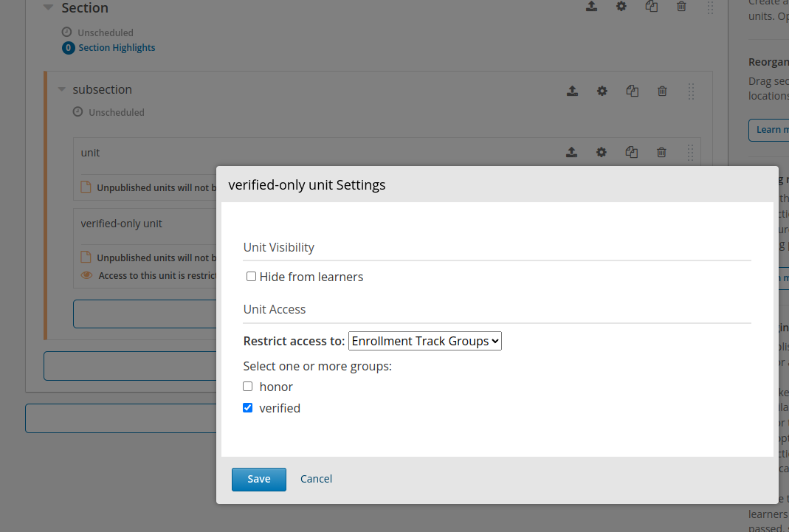Enable the Hide from learners checkbox
The height and width of the screenshot is (532, 789).
tap(252, 277)
